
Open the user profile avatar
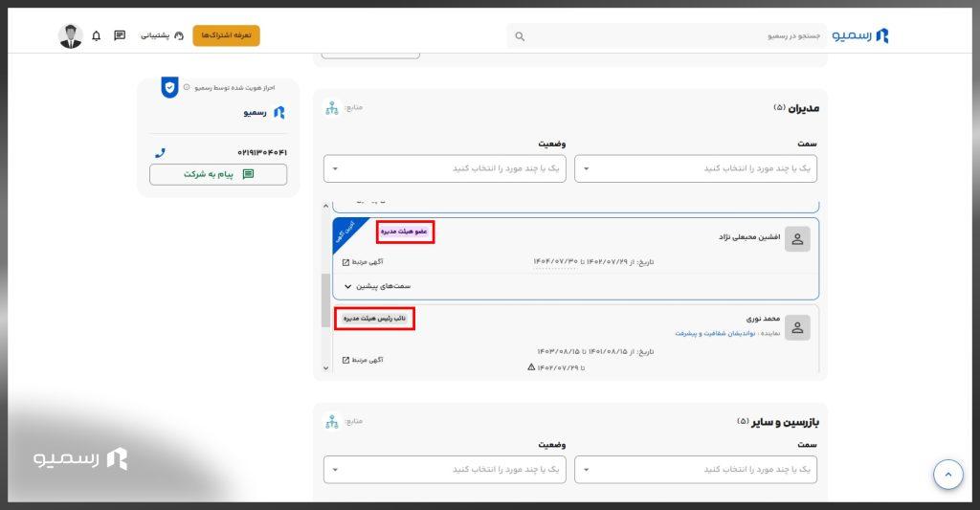click(x=71, y=35)
